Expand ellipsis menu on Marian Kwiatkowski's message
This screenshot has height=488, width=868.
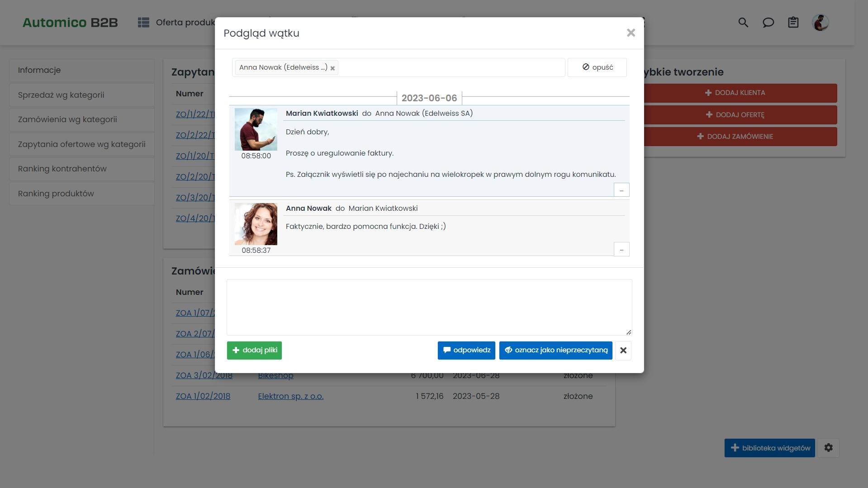point(621,190)
